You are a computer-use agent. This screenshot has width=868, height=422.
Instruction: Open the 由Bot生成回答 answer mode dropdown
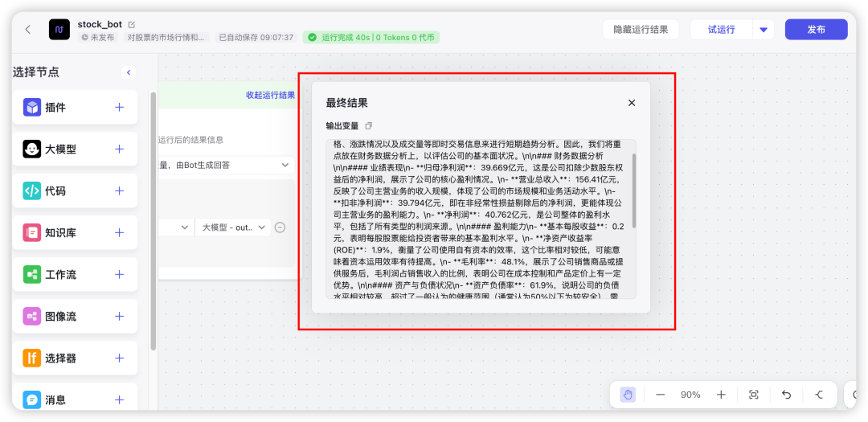[x=226, y=165]
